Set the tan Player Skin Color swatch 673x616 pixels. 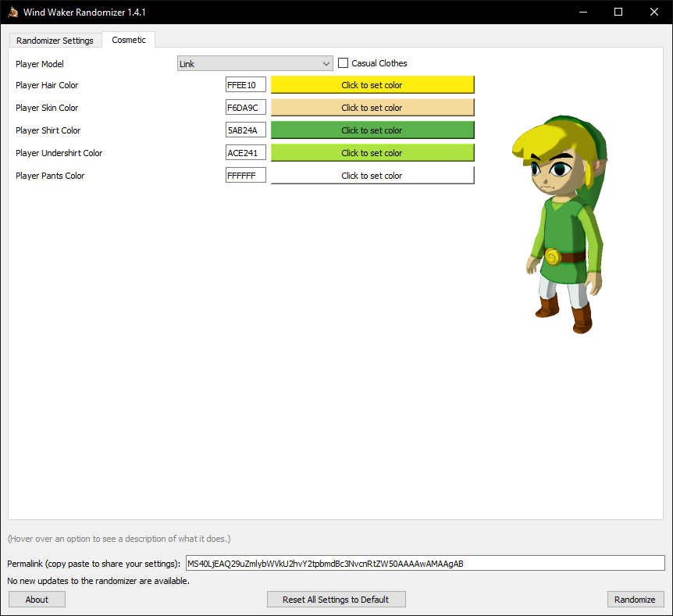pyautogui.click(x=372, y=107)
